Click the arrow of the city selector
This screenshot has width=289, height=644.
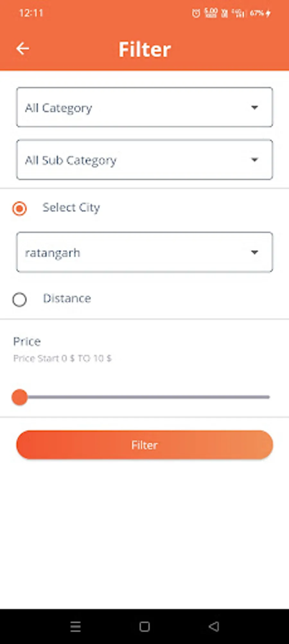click(x=255, y=252)
